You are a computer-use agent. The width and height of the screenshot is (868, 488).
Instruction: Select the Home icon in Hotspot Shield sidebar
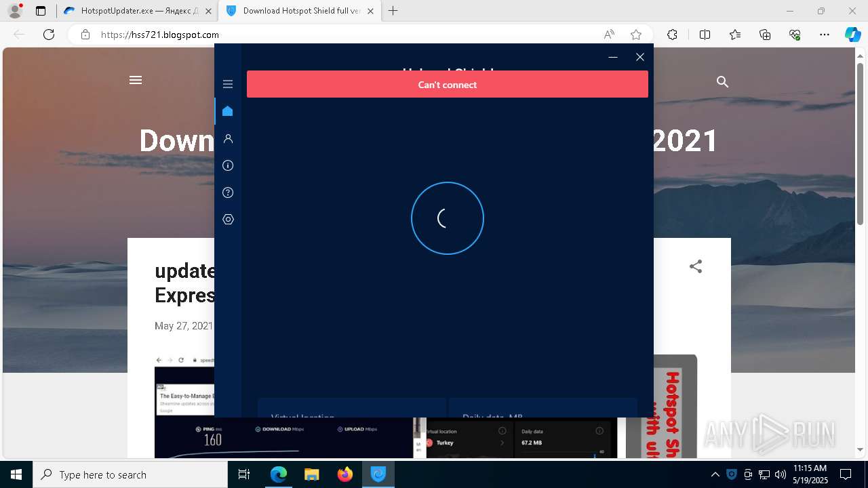tap(228, 111)
